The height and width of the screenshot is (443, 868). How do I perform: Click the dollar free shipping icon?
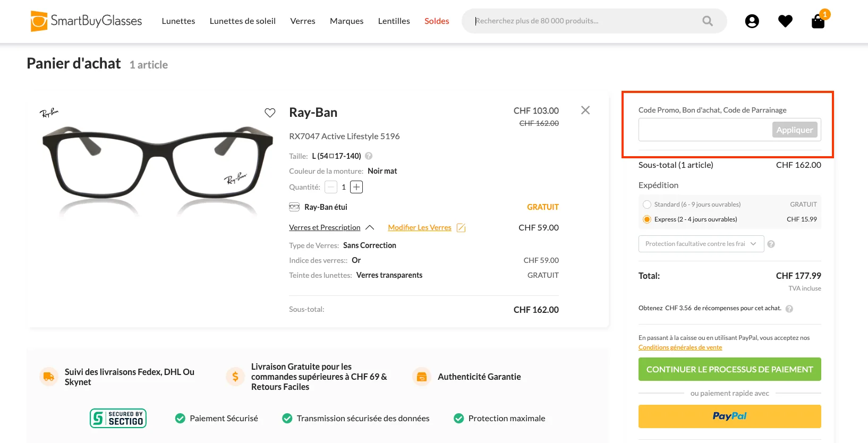[235, 377]
